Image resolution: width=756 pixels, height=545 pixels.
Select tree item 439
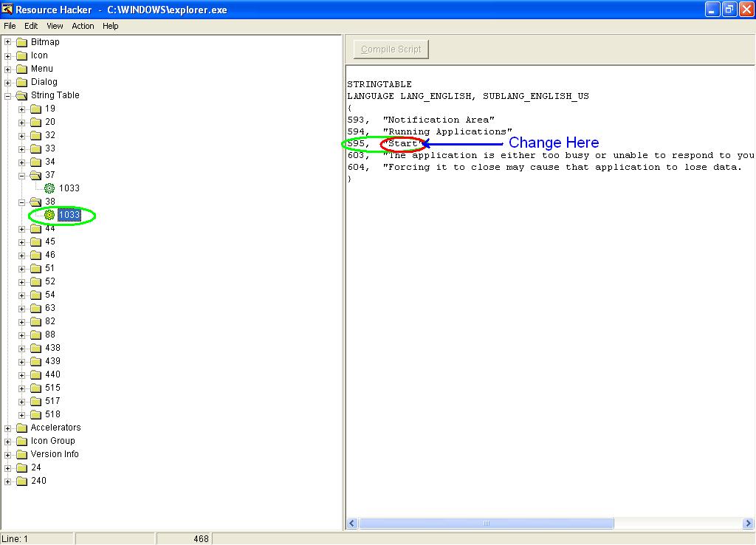(52, 361)
